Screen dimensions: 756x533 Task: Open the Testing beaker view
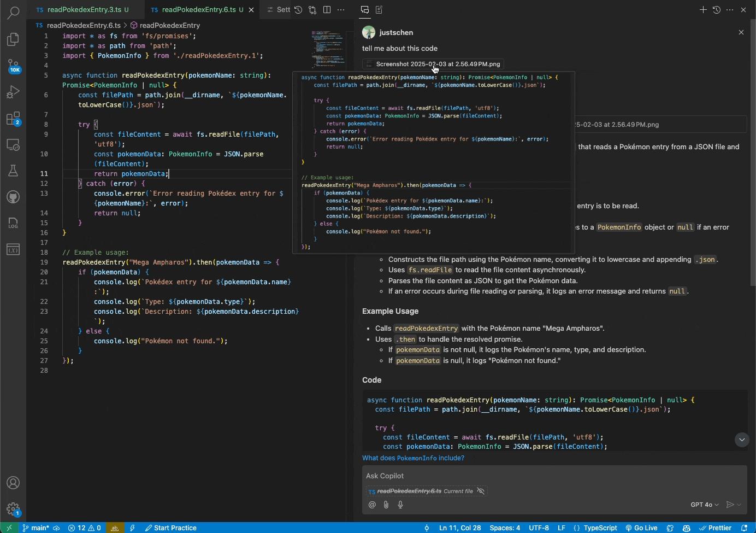13,171
